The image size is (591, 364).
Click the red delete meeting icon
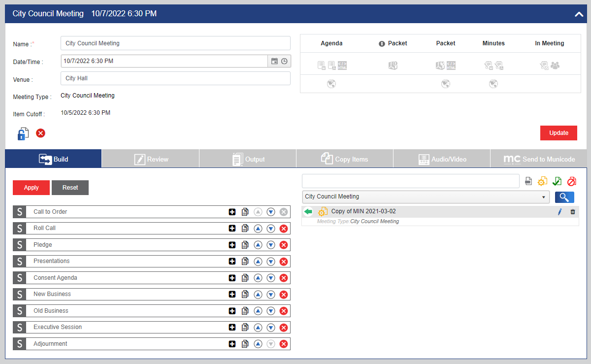(40, 133)
